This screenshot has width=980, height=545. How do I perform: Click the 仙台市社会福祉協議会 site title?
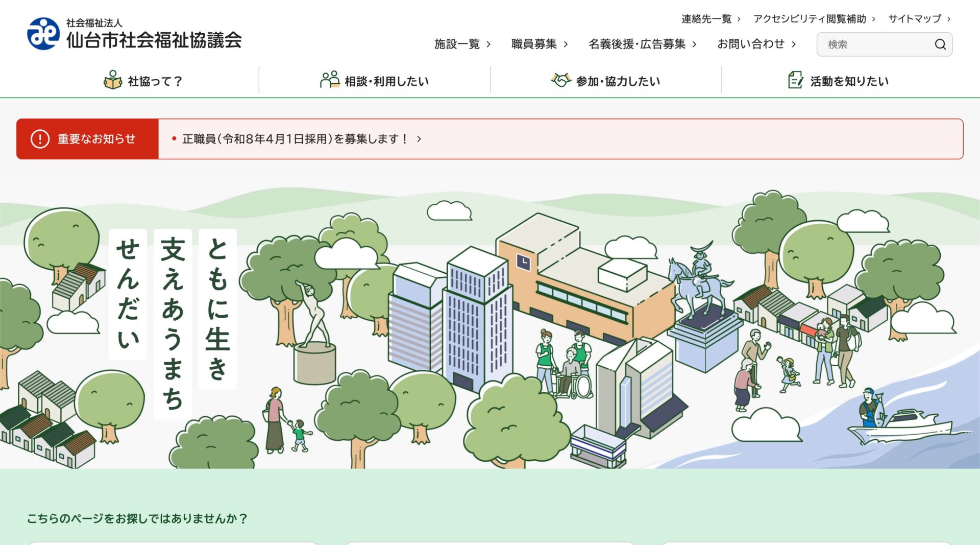coord(154,40)
